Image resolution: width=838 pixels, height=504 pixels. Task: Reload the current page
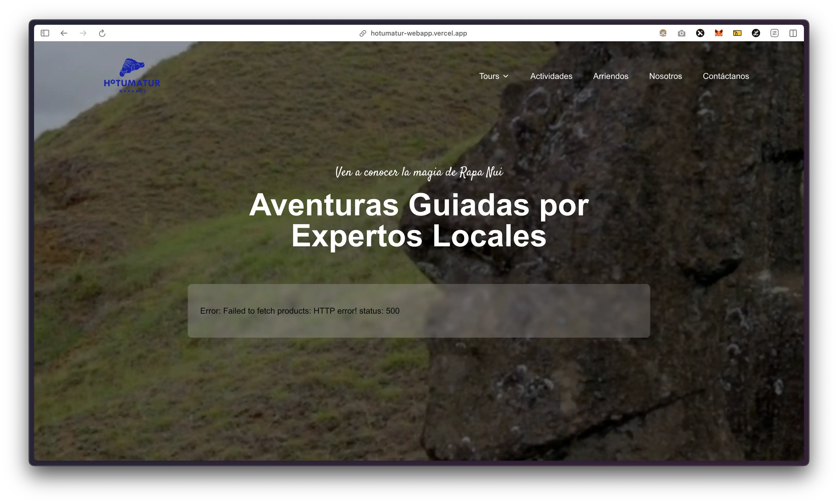[x=102, y=33]
